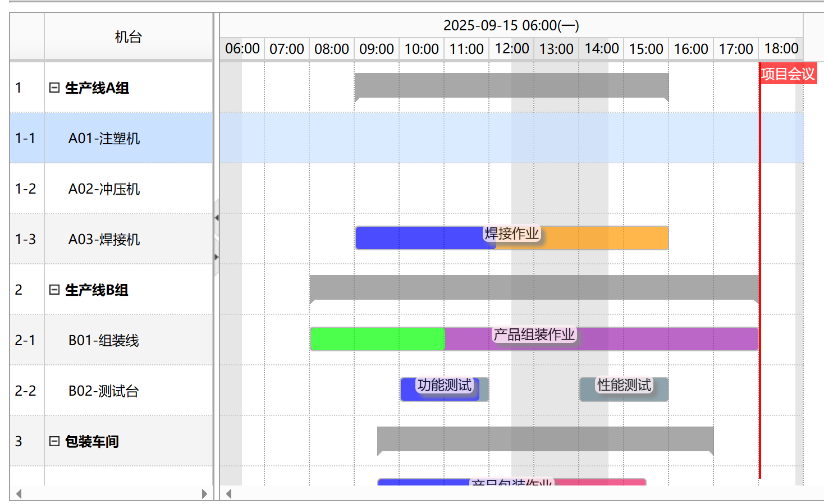Click the 07:00 time column header
The width and height of the screenshot is (824, 504).
click(287, 49)
